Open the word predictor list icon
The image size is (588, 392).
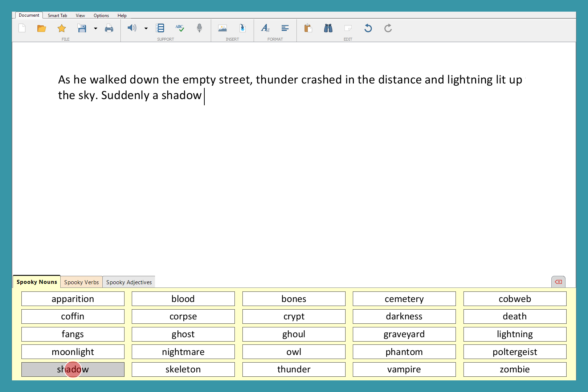(160, 28)
